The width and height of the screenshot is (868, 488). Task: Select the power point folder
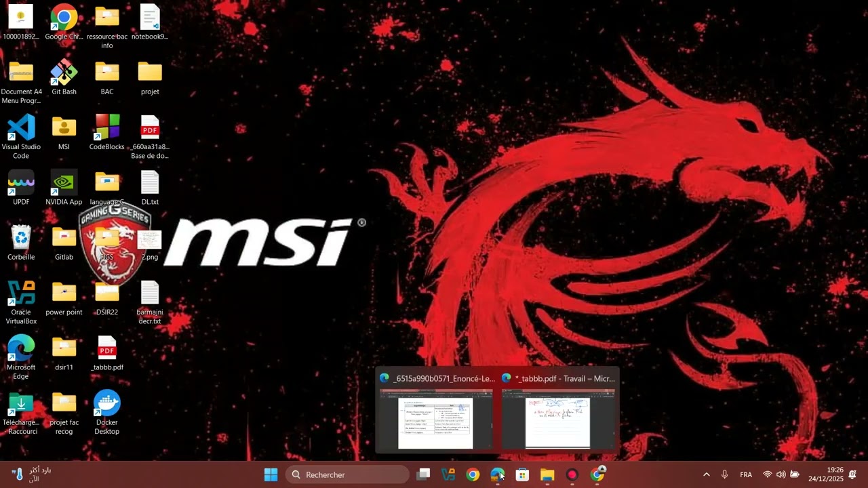click(x=64, y=297)
